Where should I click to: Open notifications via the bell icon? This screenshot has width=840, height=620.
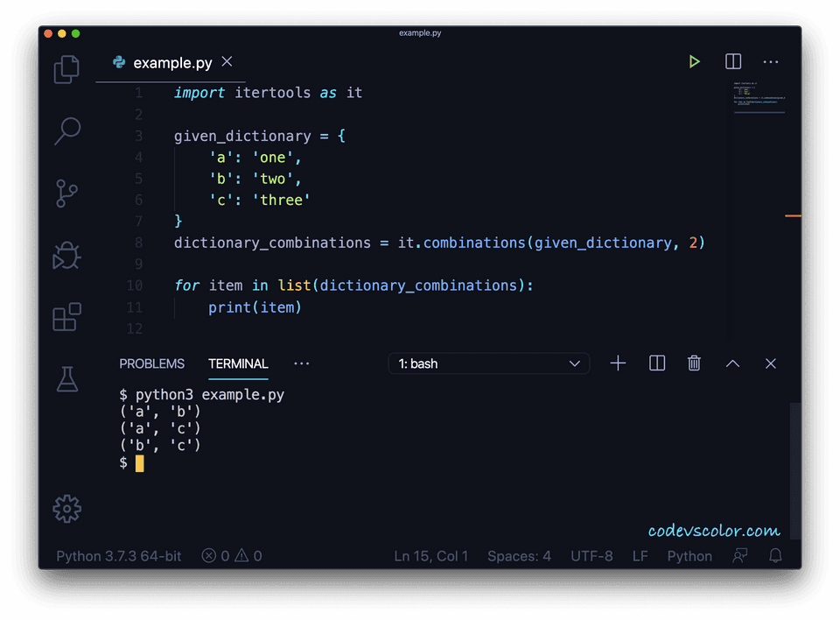point(775,555)
